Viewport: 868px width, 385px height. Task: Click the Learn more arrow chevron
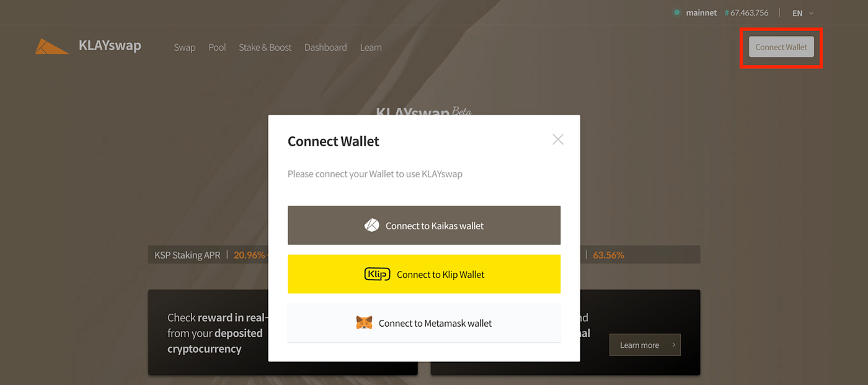click(673, 345)
